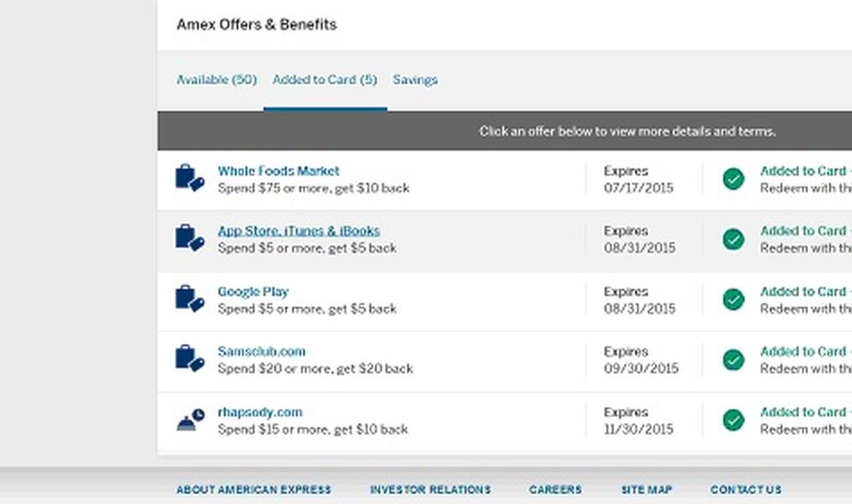This screenshot has width=852, height=504.
Task: Open the Samsclub.com offer details
Action: [x=262, y=352]
